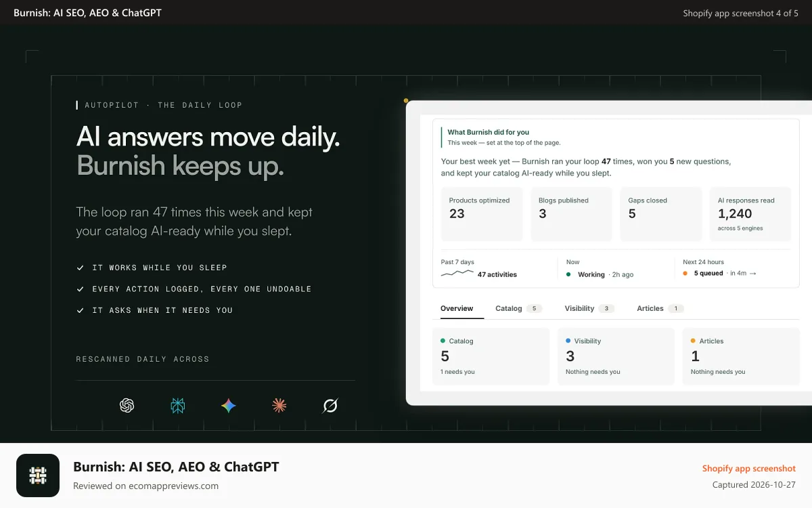Click the Gemini sparkle icon
Image resolution: width=812 pixels, height=508 pixels.
point(229,405)
